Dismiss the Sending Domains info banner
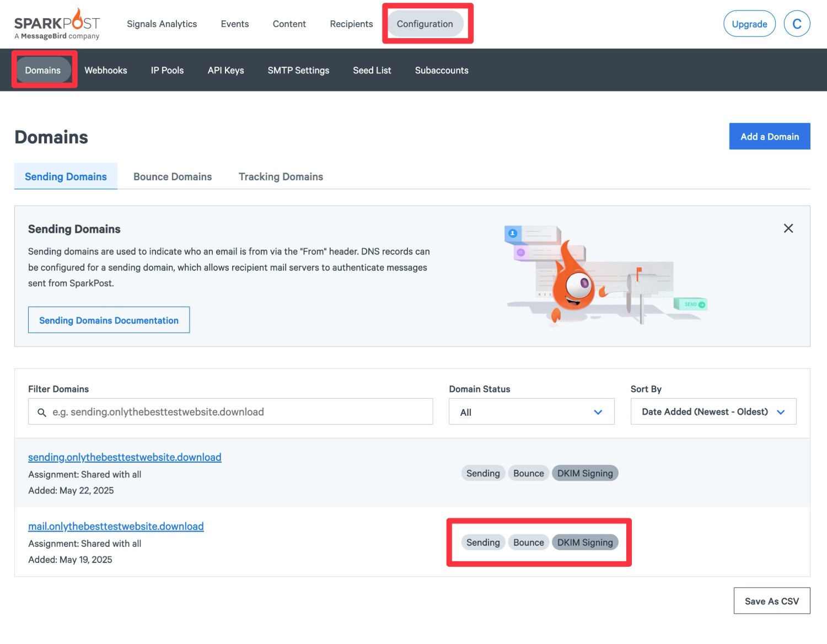827x644 pixels. coord(788,228)
